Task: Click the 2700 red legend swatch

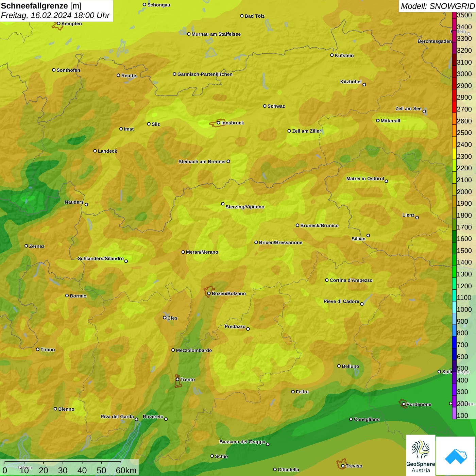Action: coord(454,107)
